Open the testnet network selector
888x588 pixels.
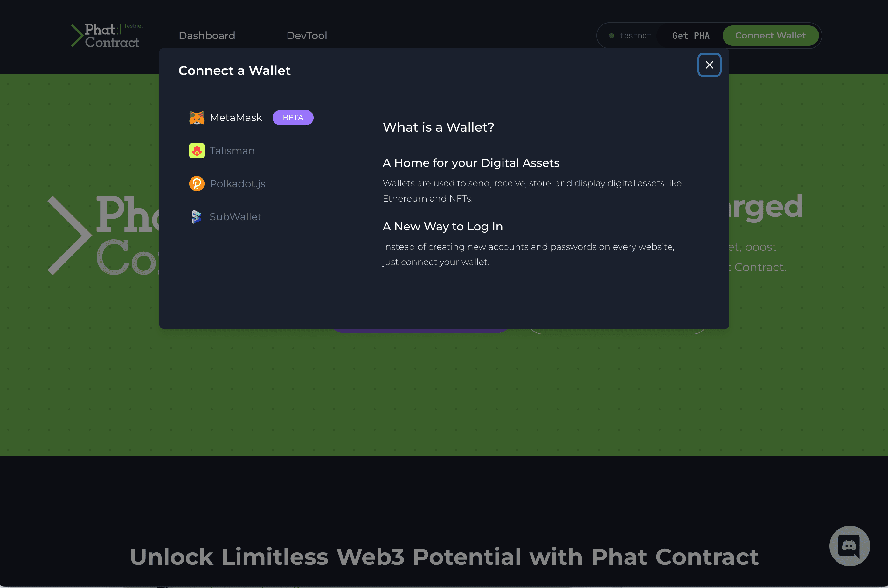(x=635, y=36)
